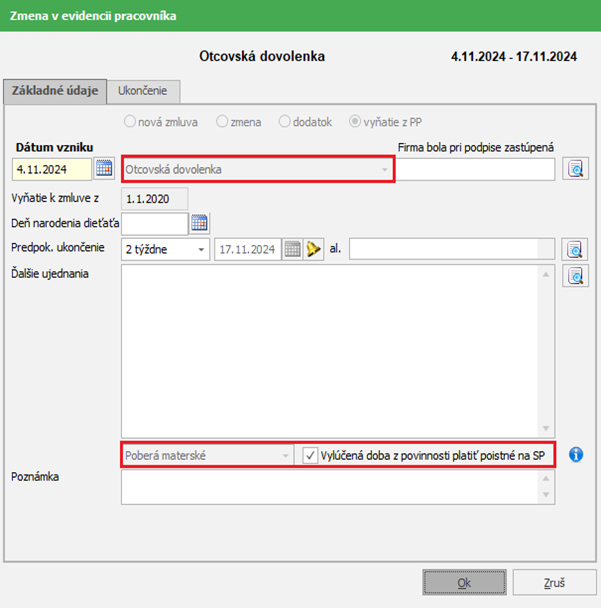This screenshot has height=608, width=601.
Task: Open lookup for Firma bola pri podpise zastúpená
Action: click(x=575, y=169)
